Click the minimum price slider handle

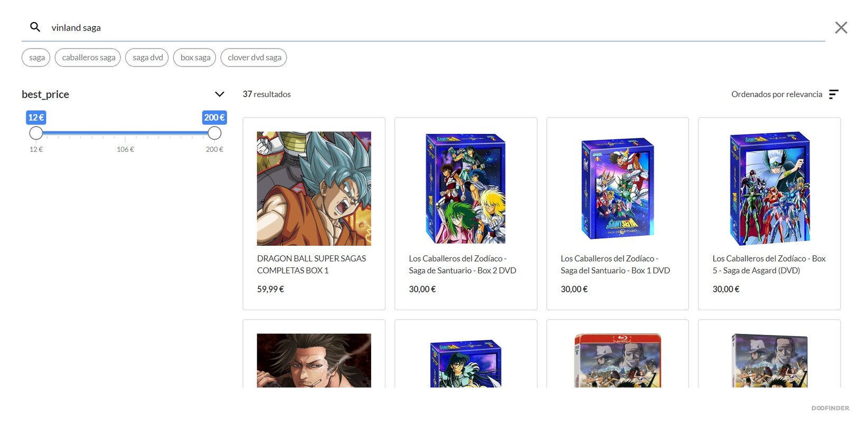click(x=36, y=133)
